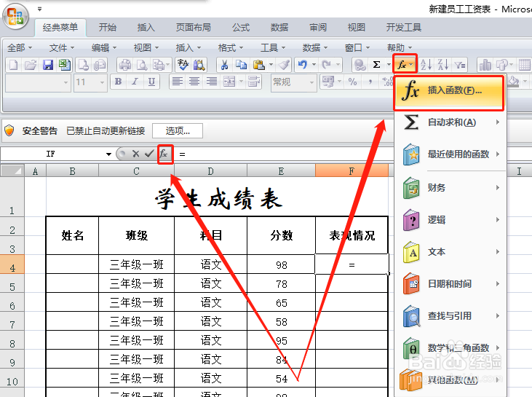Image resolution: width=532 pixels, height=397 pixels.
Task: Open the Name Box IF dropdown arrow
Action: (108, 154)
